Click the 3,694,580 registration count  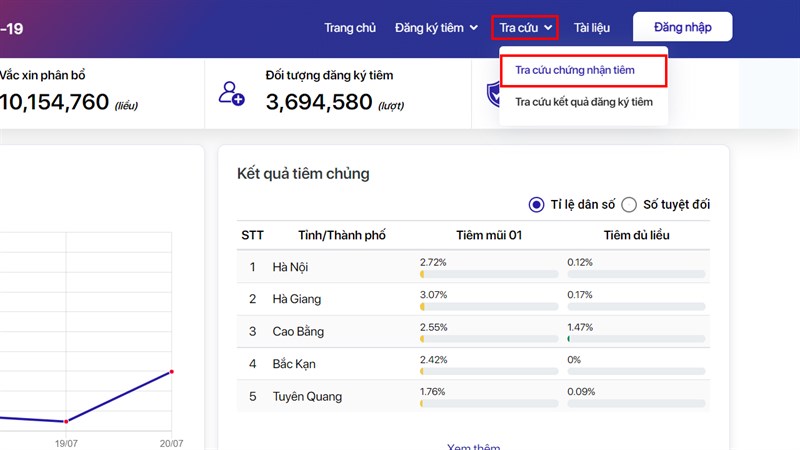319,102
